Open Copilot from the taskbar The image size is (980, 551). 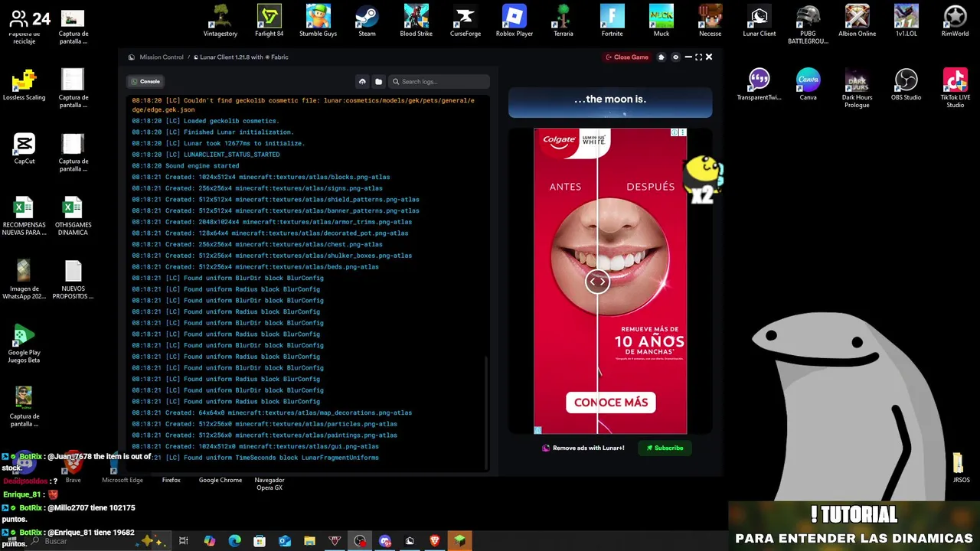(209, 541)
